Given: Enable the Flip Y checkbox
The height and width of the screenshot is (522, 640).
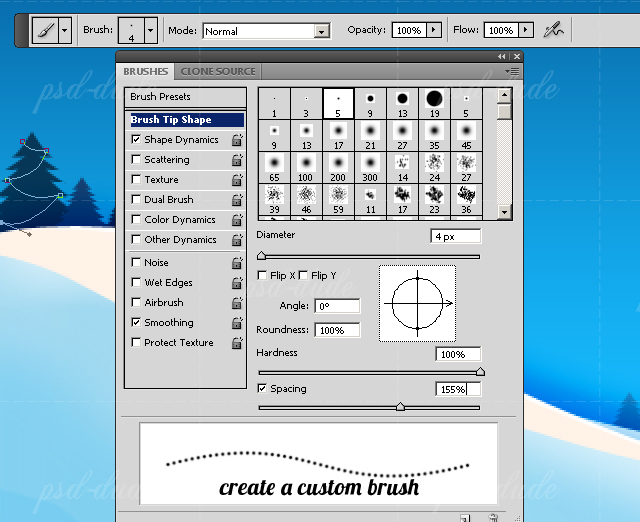Looking at the screenshot, I should [303, 275].
